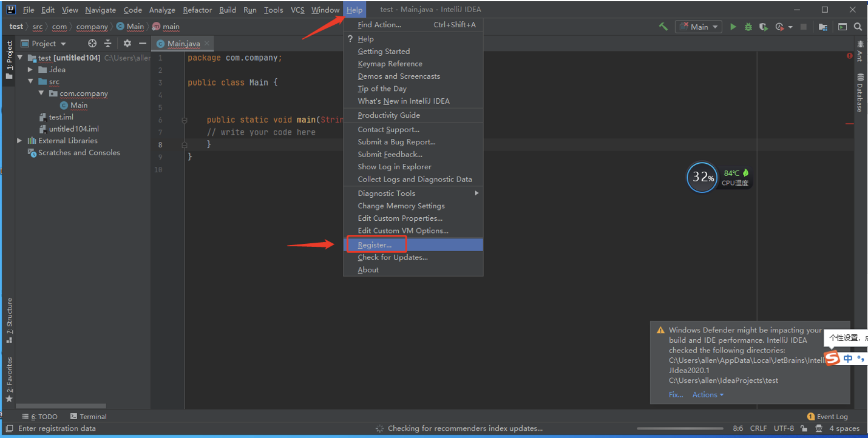Click the src breadcrumb in navigation bar
Screen dimensions: 868x438
point(38,27)
